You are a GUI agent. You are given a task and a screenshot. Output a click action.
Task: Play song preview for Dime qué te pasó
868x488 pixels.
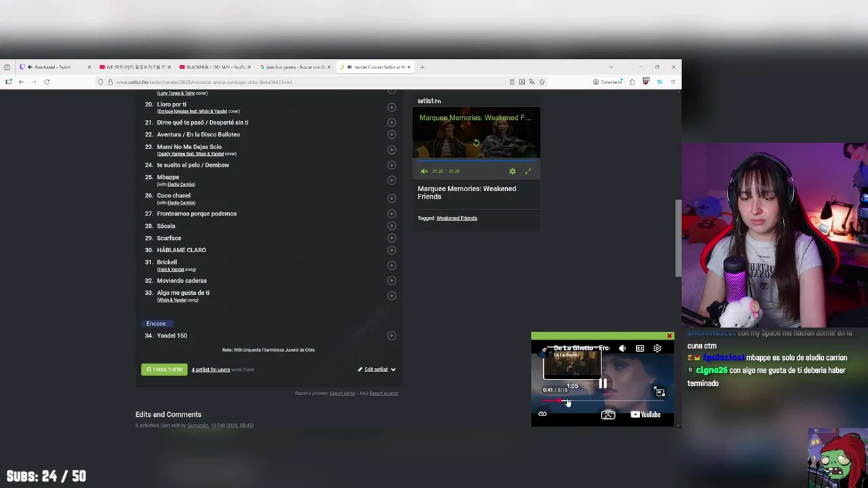tap(391, 123)
